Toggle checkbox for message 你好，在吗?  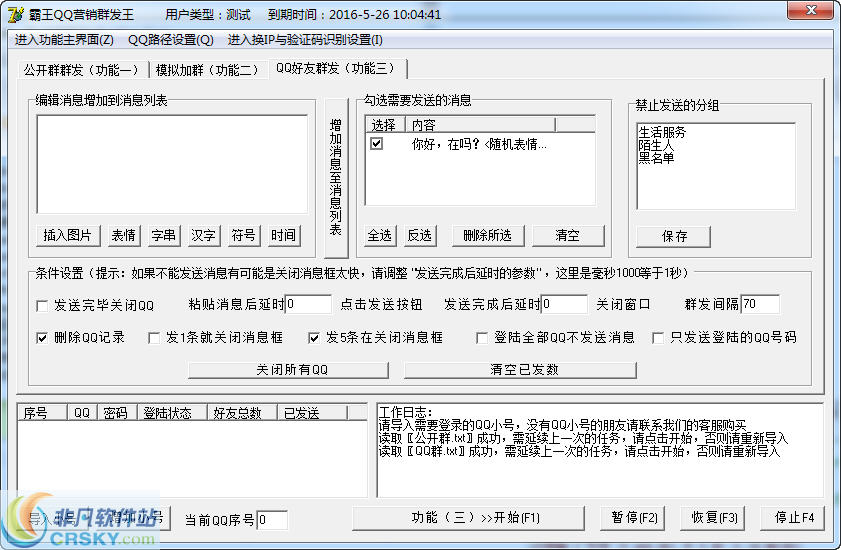[x=377, y=144]
